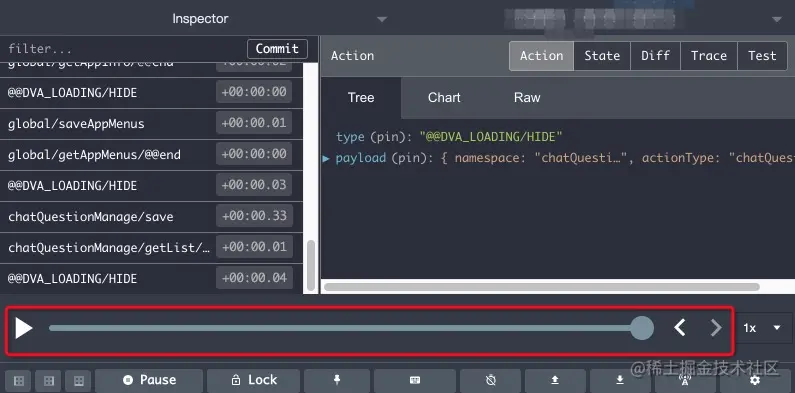795x393 pixels.
Task: Click the Commit button
Action: tap(277, 49)
